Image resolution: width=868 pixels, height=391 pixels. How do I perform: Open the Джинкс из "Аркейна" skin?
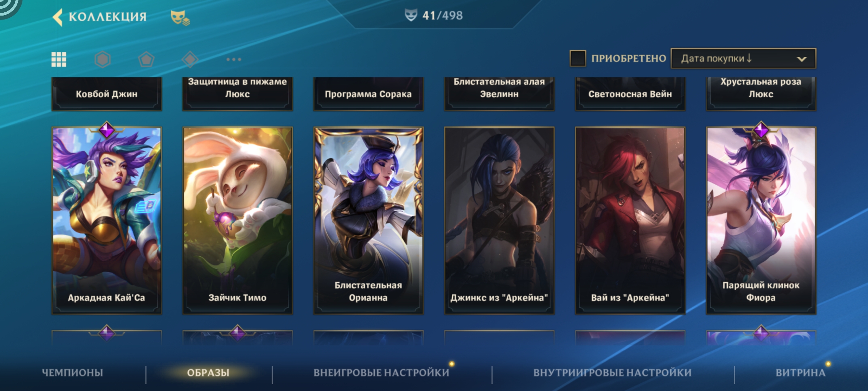499,220
